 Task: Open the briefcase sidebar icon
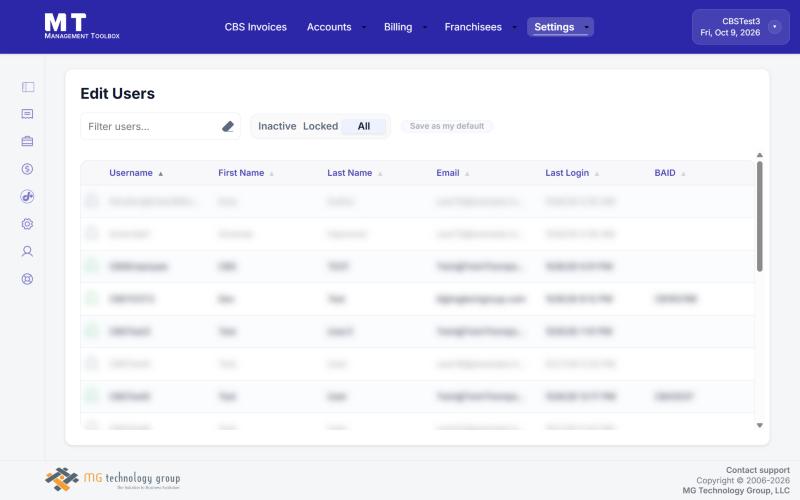(x=28, y=141)
